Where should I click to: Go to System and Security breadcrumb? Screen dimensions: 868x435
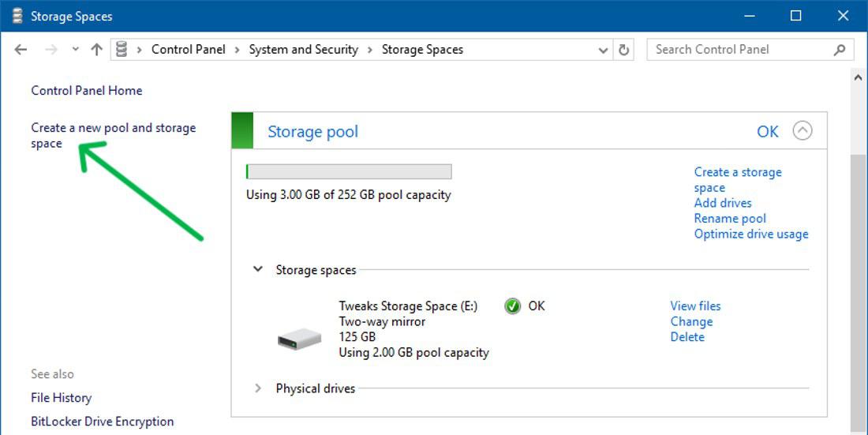[303, 50]
